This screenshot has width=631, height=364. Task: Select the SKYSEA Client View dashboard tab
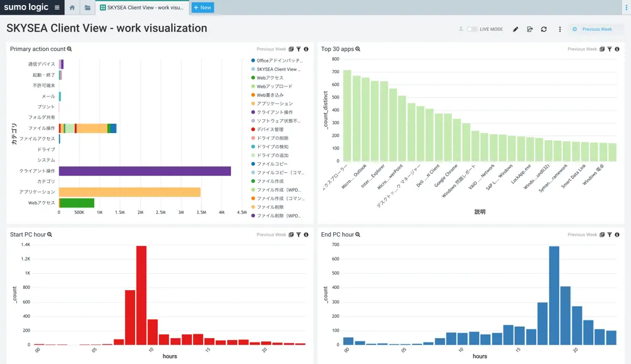tap(142, 8)
